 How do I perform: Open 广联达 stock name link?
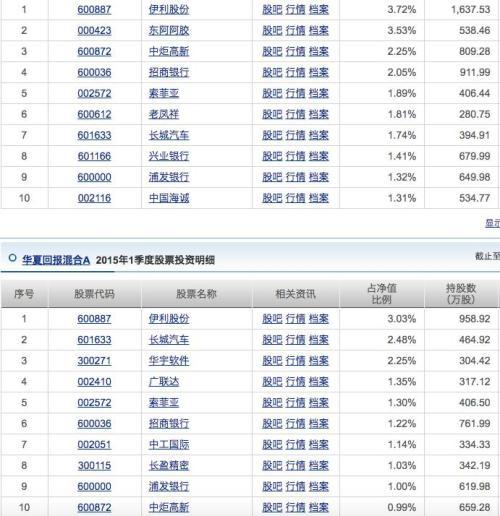pos(164,382)
